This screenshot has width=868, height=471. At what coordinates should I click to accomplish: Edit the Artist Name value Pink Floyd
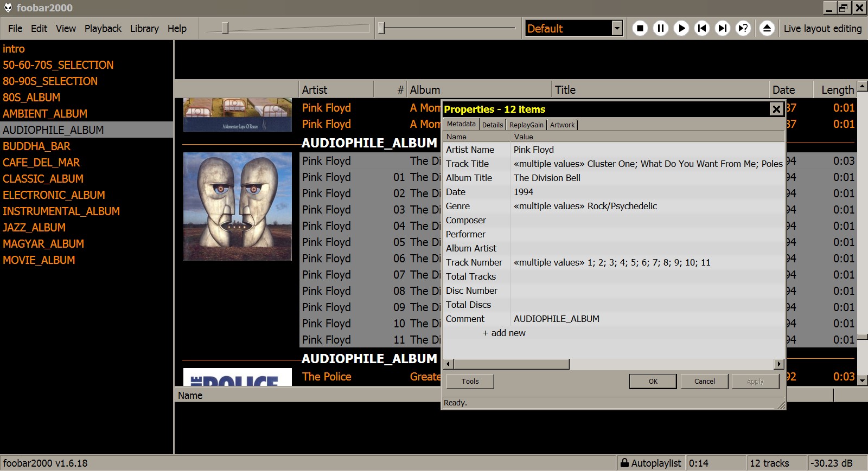click(648, 150)
